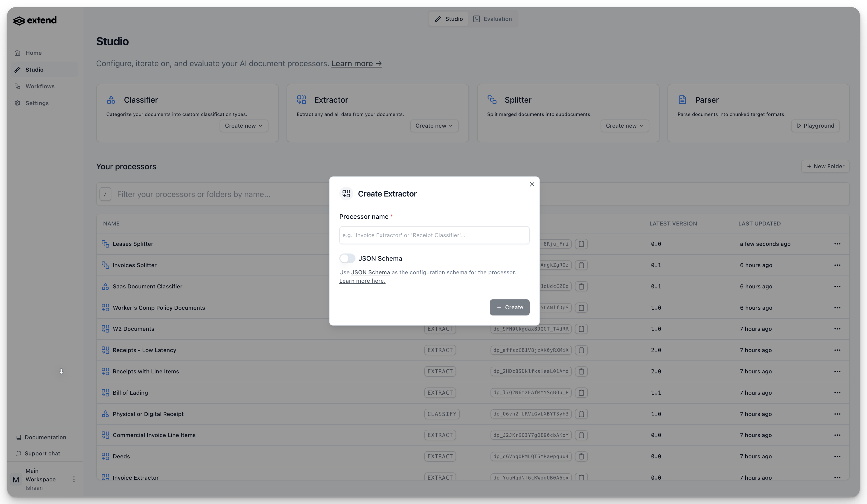
Task: Open workspace menu three-dot icon
Action: pos(74,479)
